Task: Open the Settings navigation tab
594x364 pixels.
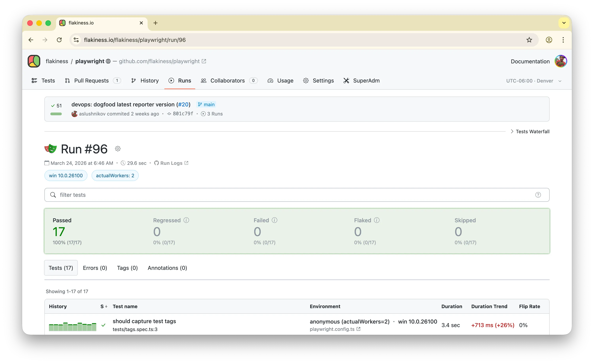Action: pyautogui.click(x=319, y=81)
